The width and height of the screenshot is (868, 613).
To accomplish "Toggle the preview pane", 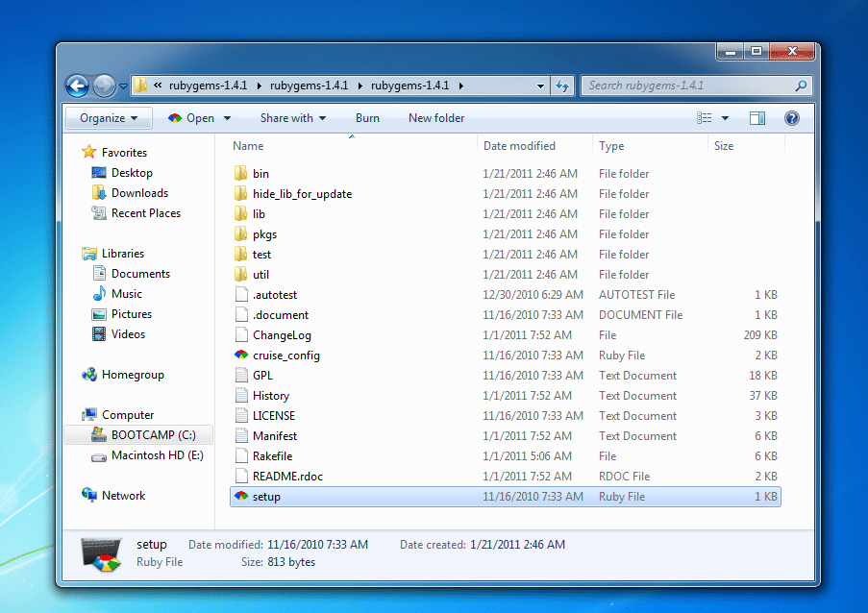I will [757, 118].
